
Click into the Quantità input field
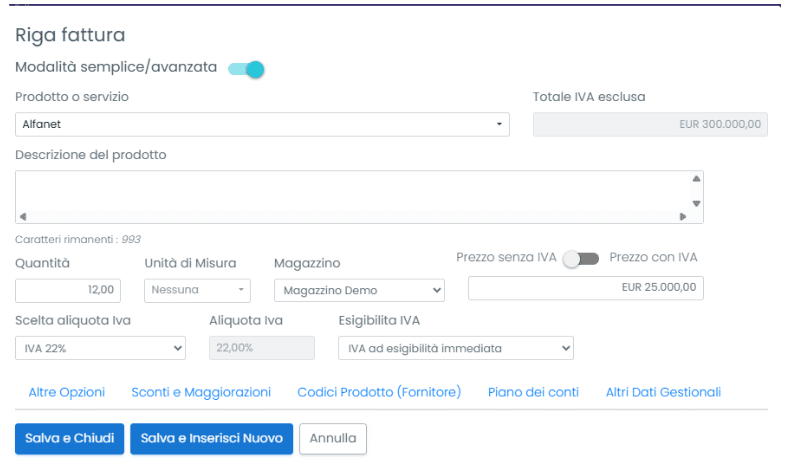(x=70, y=290)
